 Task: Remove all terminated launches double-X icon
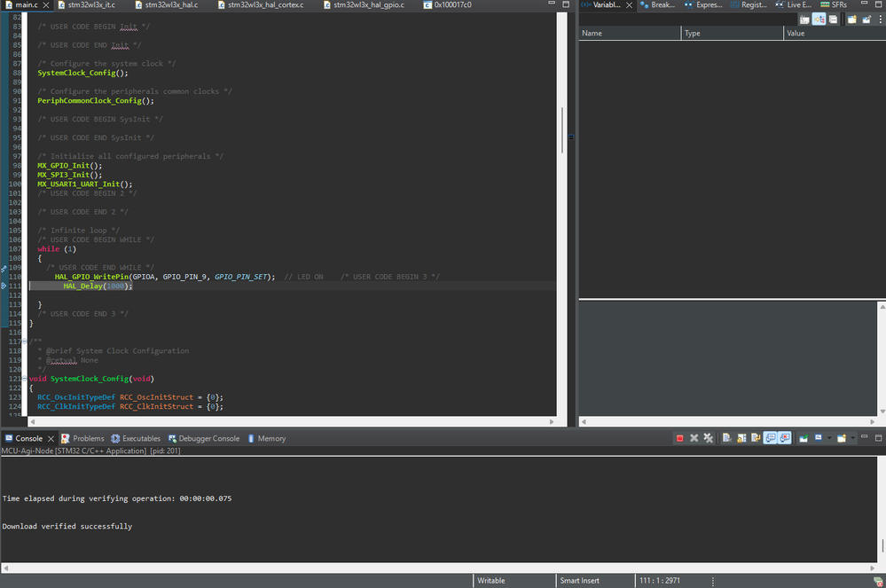point(708,438)
